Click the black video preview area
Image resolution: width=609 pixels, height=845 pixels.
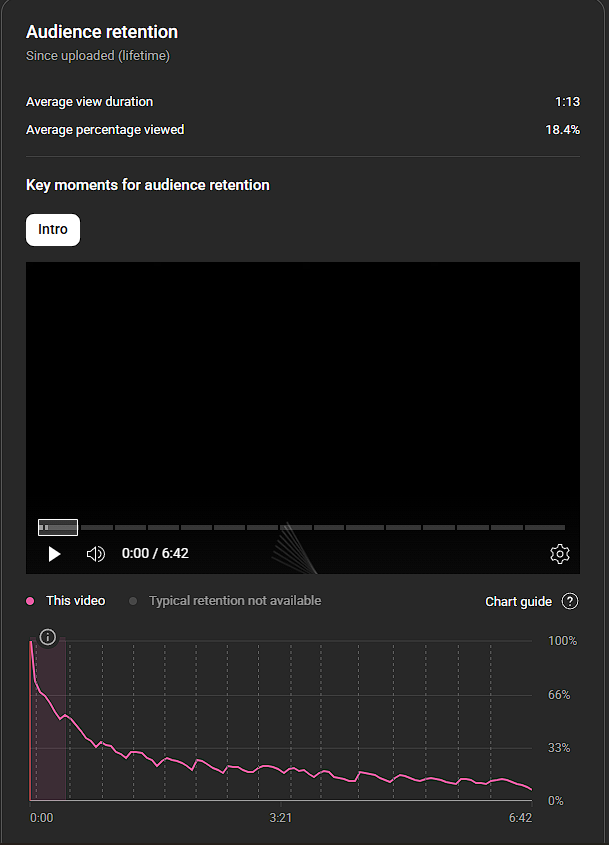click(302, 390)
